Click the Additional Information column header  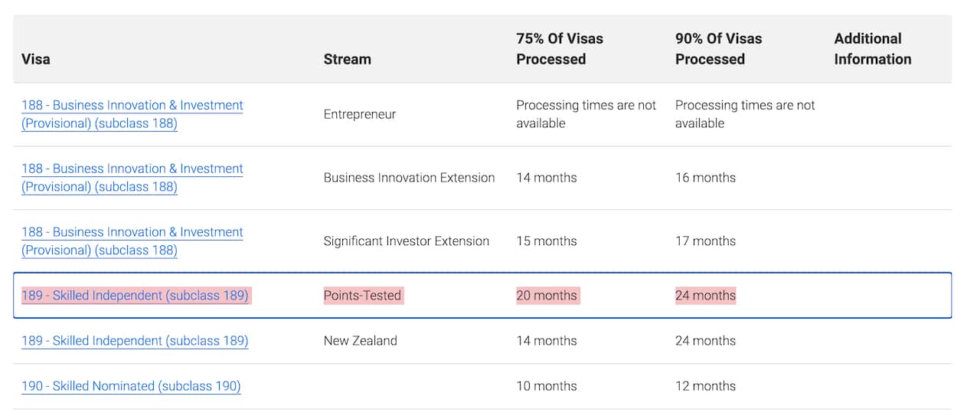point(872,49)
